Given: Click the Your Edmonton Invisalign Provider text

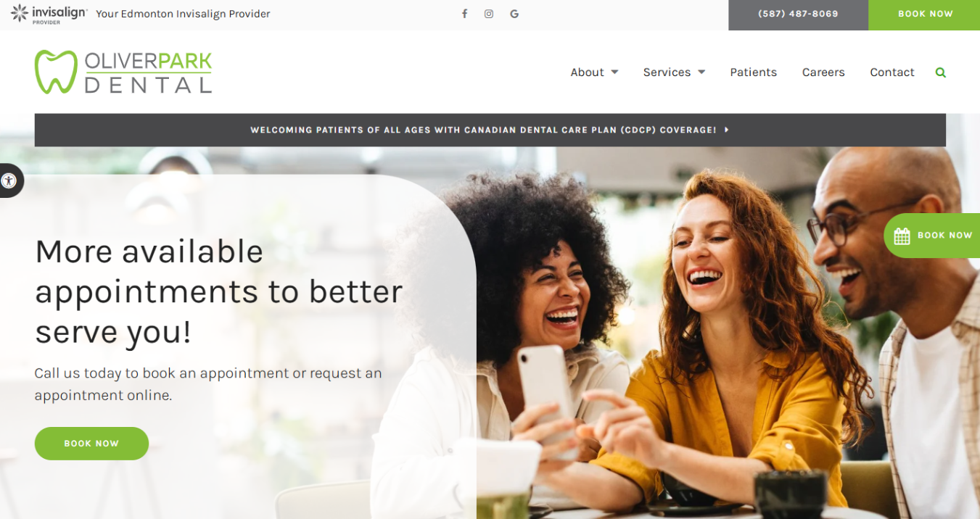Looking at the screenshot, I should (183, 14).
